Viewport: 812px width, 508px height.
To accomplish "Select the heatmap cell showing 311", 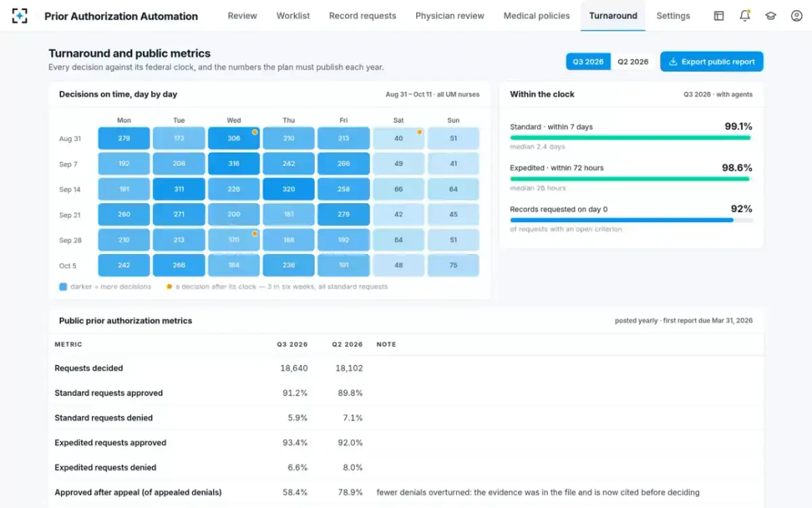I will click(179, 189).
